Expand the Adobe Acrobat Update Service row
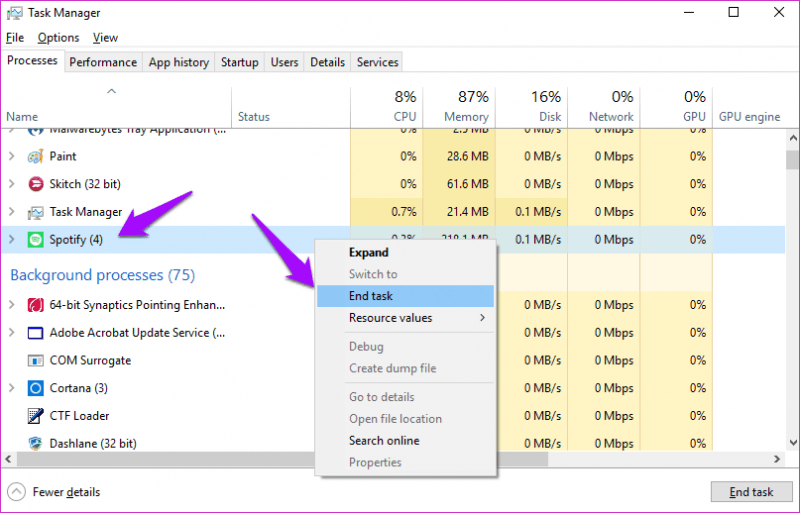 (x=12, y=333)
